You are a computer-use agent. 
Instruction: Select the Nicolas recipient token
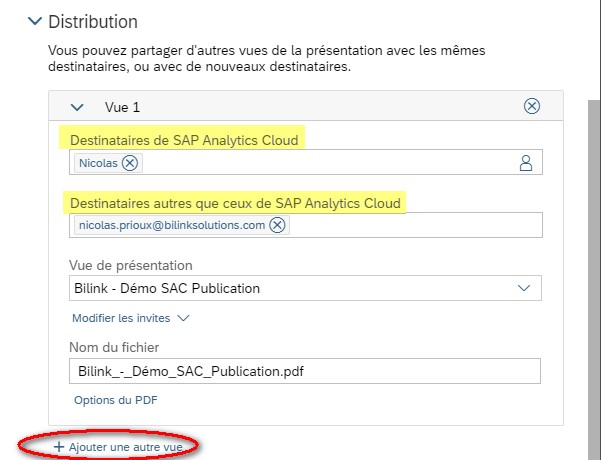[98, 163]
